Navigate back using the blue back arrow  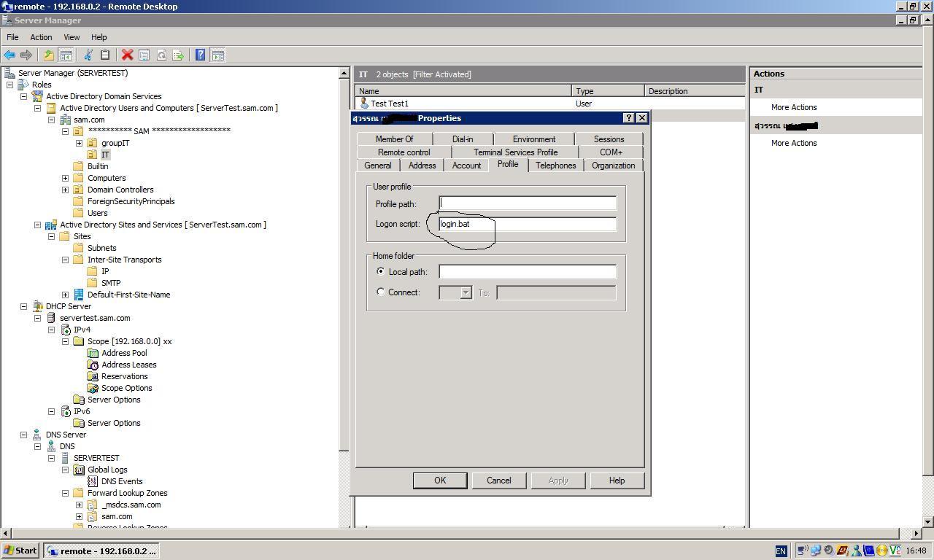9,55
